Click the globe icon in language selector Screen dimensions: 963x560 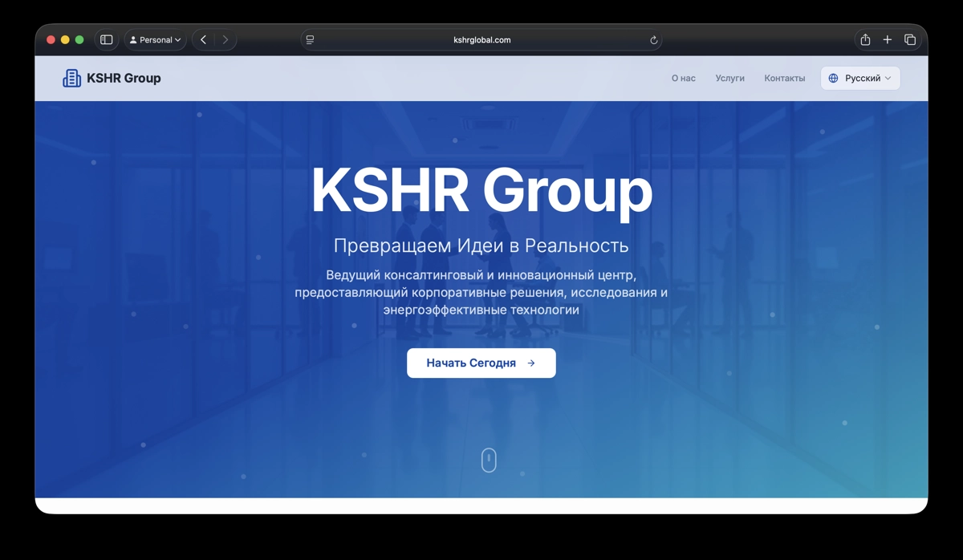(x=833, y=79)
